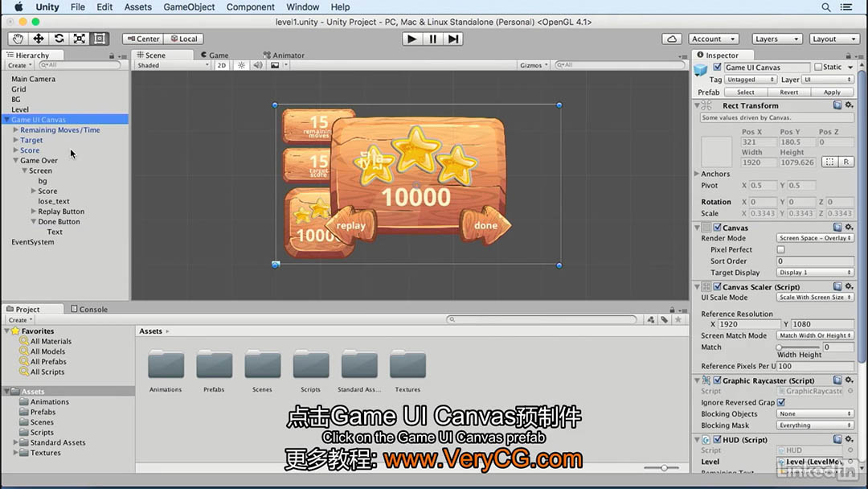Open the Prefabs folder thumbnail
This screenshot has width=868, height=489.
(214, 365)
